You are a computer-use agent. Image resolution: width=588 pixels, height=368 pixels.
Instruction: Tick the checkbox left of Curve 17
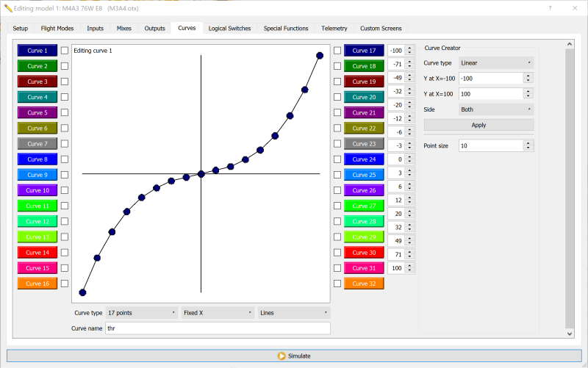point(337,50)
